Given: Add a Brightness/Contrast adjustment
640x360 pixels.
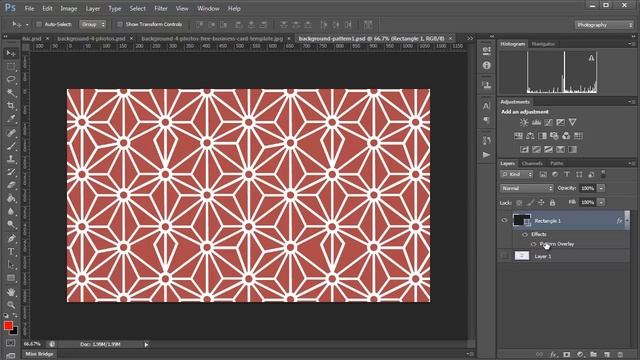Looking at the screenshot, I should pos(524,122).
